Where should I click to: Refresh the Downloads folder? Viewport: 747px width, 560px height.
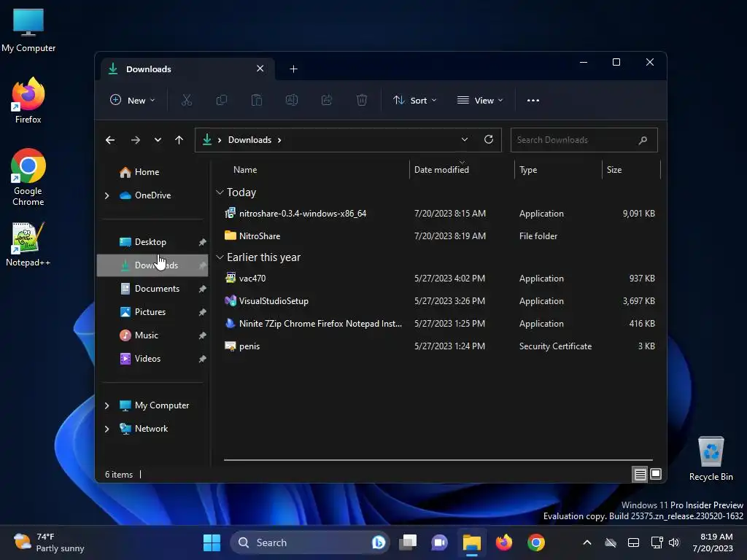pos(488,139)
